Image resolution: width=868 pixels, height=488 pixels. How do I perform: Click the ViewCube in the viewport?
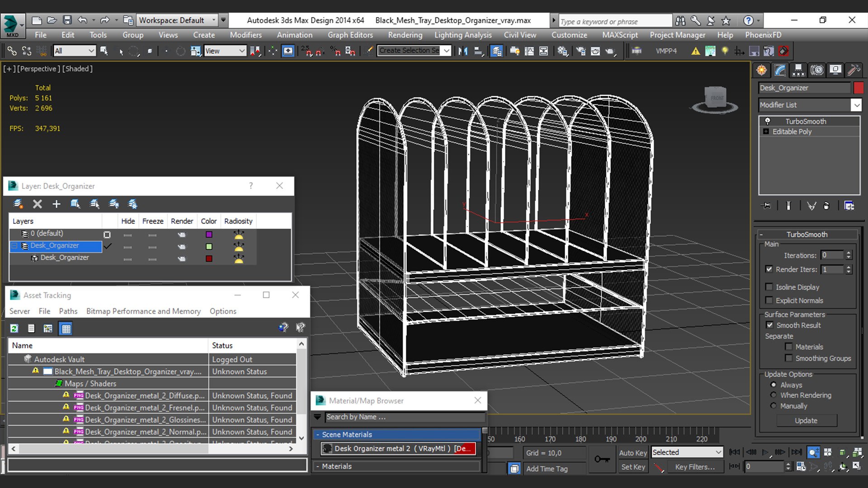click(715, 99)
